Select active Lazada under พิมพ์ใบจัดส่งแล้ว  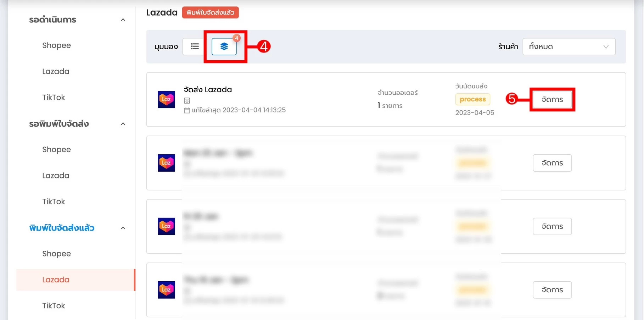[75, 280]
